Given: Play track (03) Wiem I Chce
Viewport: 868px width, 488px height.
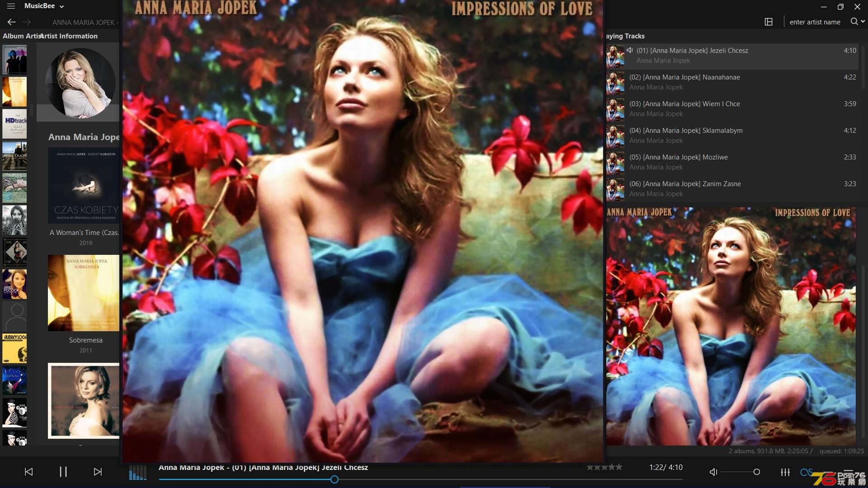Looking at the screenshot, I should pos(732,109).
